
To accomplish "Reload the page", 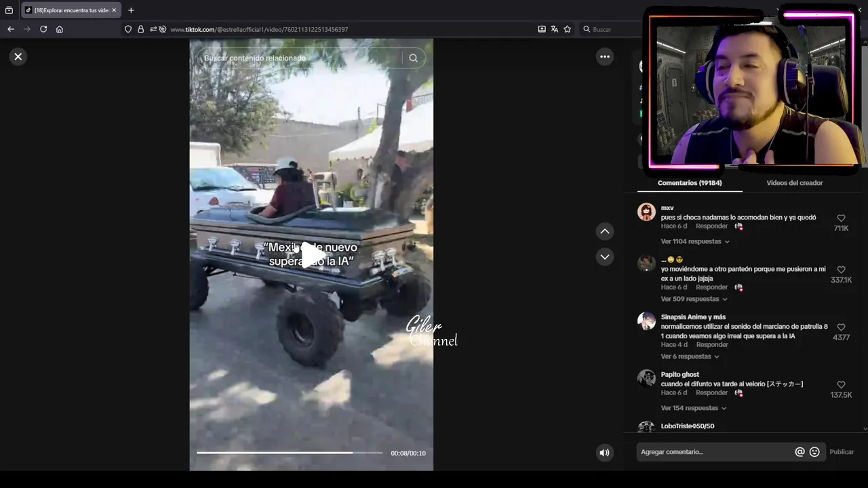I will click(43, 29).
